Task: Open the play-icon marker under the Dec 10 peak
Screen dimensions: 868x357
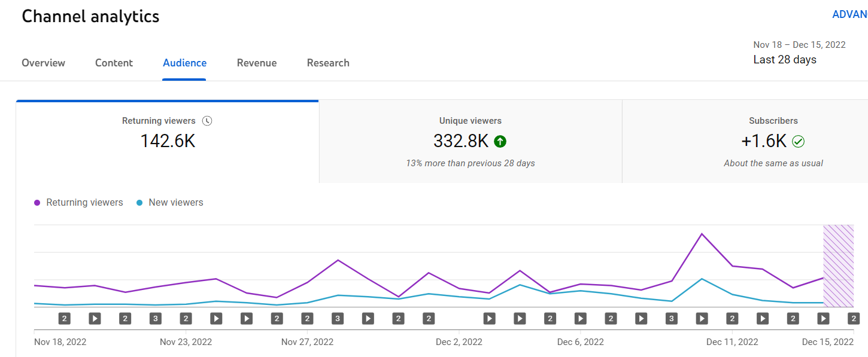Action: tap(702, 319)
